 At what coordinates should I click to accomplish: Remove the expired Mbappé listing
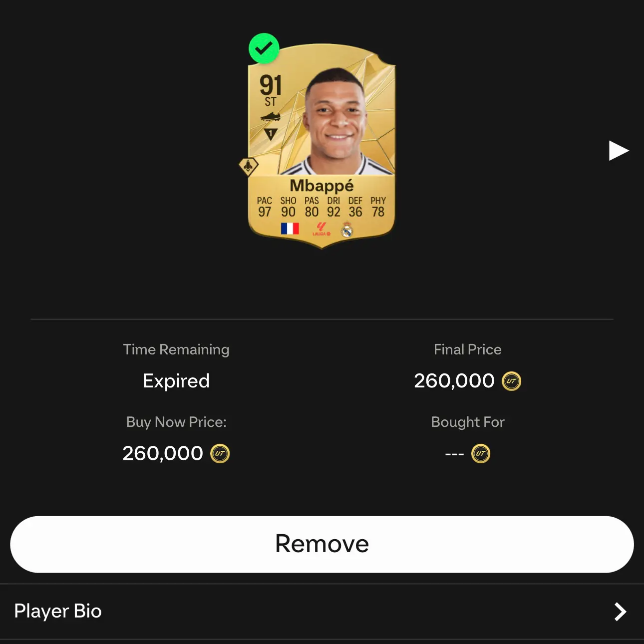coord(322,544)
